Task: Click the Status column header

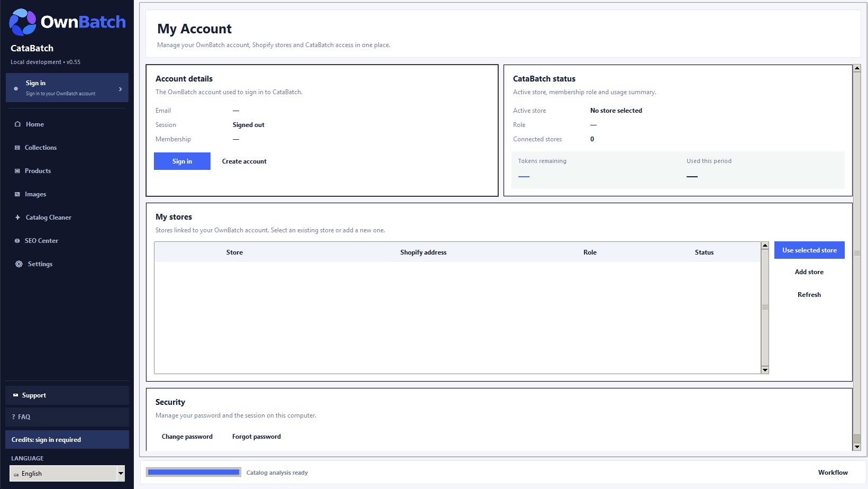Action: (x=704, y=252)
